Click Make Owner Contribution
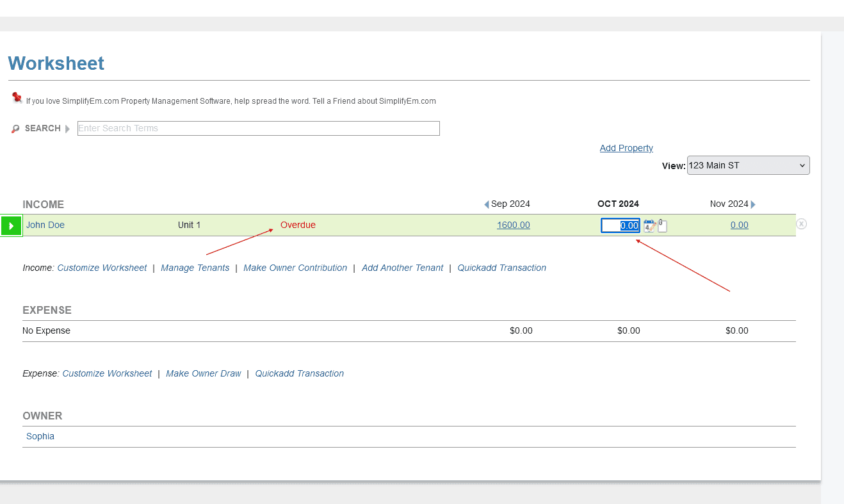844x504 pixels. pos(295,268)
